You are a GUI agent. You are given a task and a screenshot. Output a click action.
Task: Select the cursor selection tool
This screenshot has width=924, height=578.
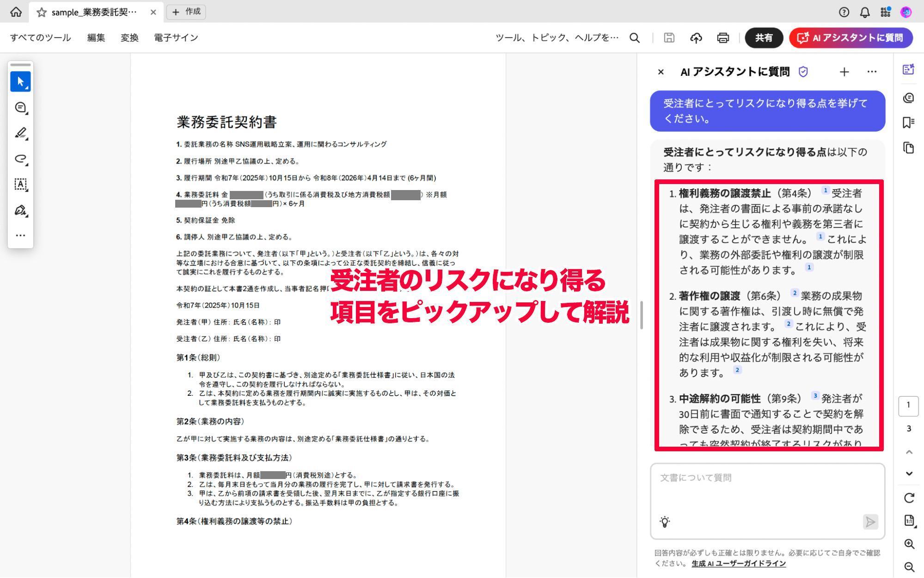[20, 81]
